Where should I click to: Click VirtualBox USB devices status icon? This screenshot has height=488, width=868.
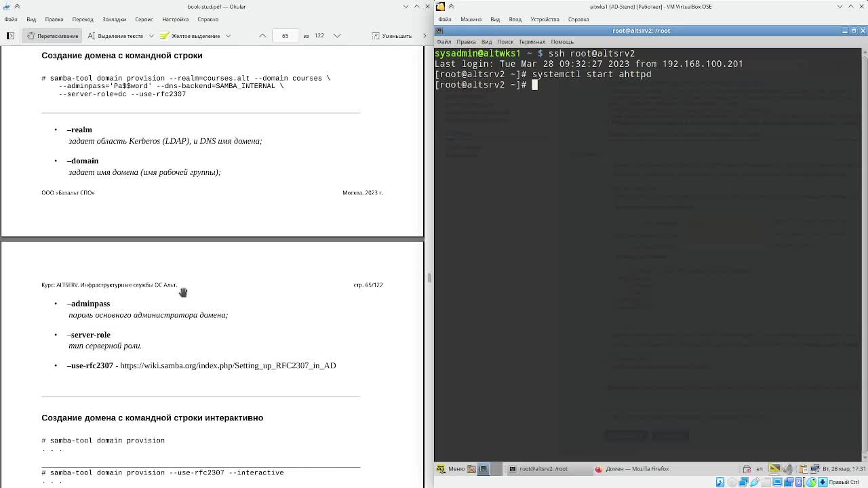click(755, 482)
